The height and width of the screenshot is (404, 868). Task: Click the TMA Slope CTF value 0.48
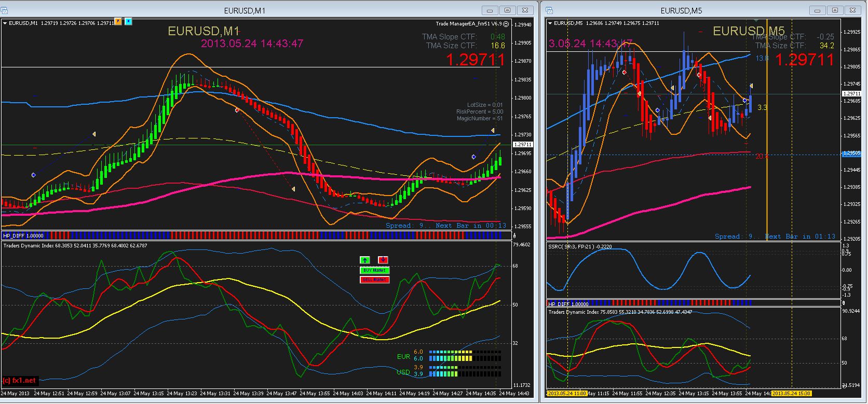498,37
